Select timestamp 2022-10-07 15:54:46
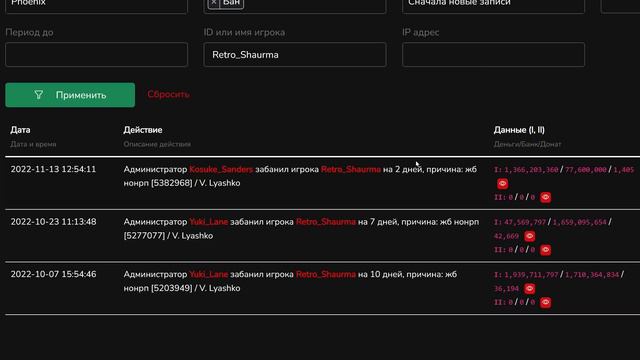The height and width of the screenshot is (360, 640). 53,274
